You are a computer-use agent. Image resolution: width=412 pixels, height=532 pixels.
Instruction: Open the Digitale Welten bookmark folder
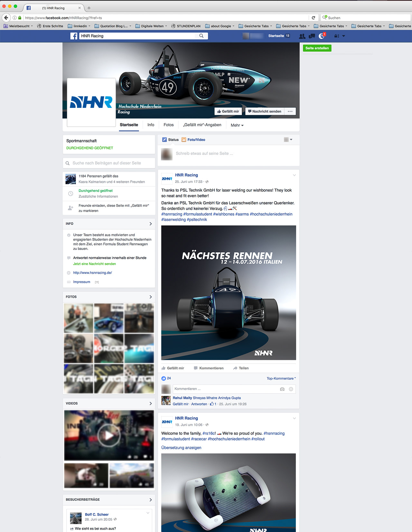pyautogui.click(x=151, y=26)
